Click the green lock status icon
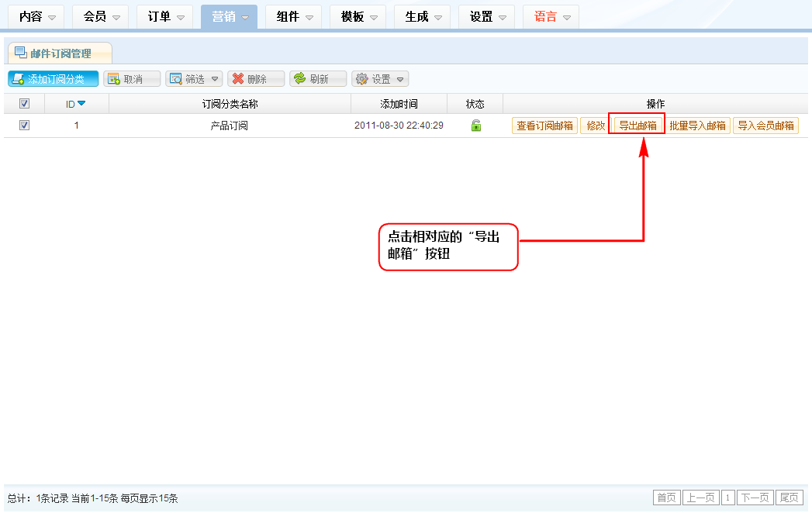The width and height of the screenshot is (812, 513). 476,126
